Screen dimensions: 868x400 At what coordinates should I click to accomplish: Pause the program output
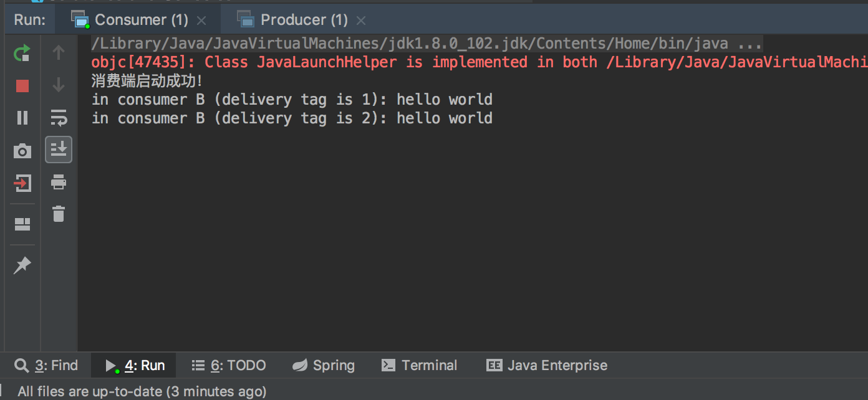click(x=22, y=118)
